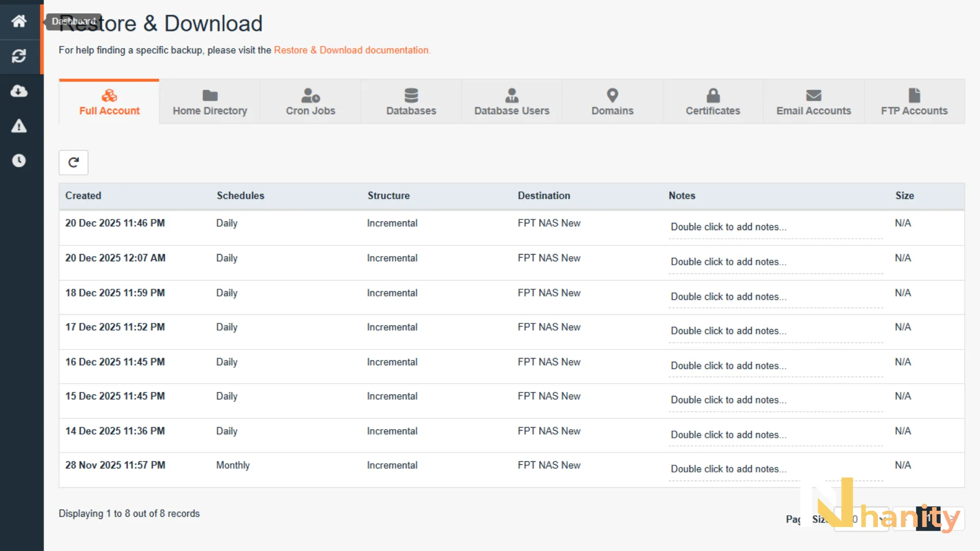Sort by the Size column header
The height and width of the screenshot is (551, 980).
(904, 195)
